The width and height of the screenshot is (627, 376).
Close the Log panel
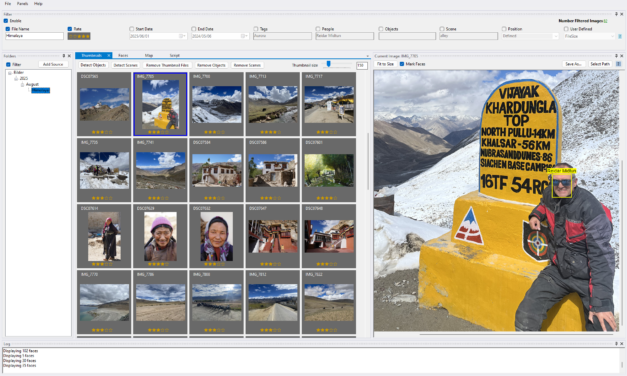coord(621,344)
